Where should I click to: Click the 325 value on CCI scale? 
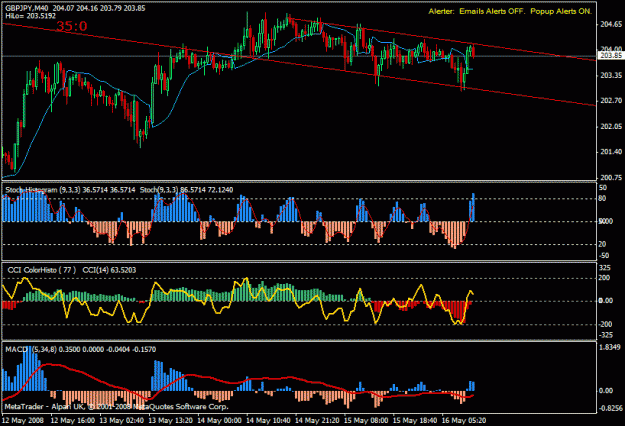pos(605,267)
